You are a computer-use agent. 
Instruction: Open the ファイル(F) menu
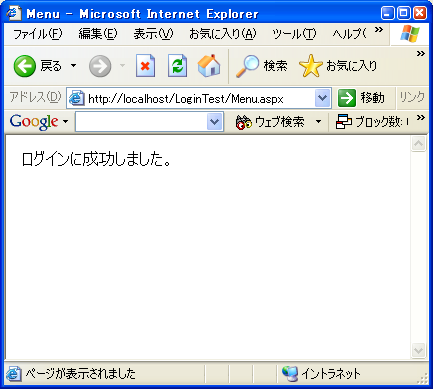(x=37, y=34)
